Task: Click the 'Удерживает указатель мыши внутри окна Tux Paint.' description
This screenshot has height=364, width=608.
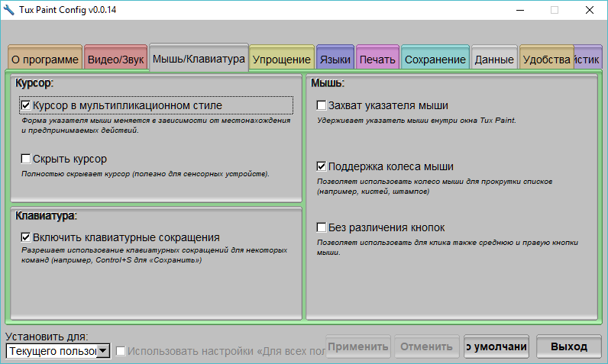Action: [416, 121]
